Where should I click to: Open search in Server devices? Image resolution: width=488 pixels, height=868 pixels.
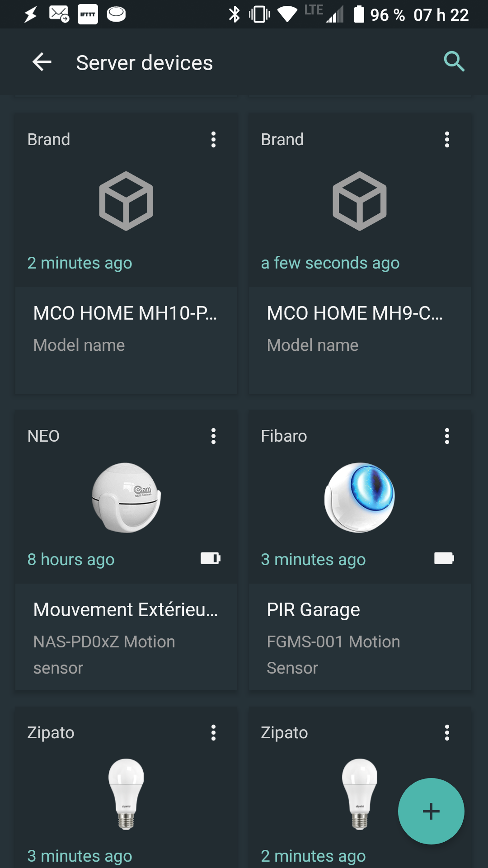coord(454,62)
